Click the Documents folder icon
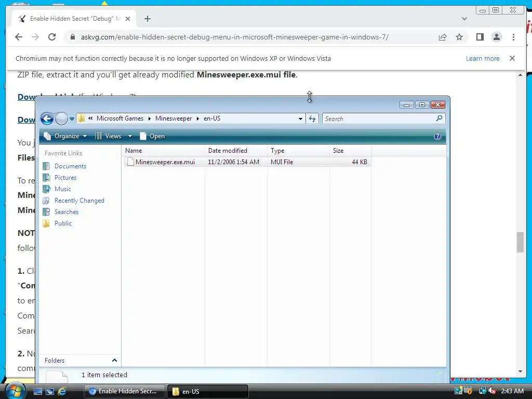The height and width of the screenshot is (399, 532). tap(46, 166)
